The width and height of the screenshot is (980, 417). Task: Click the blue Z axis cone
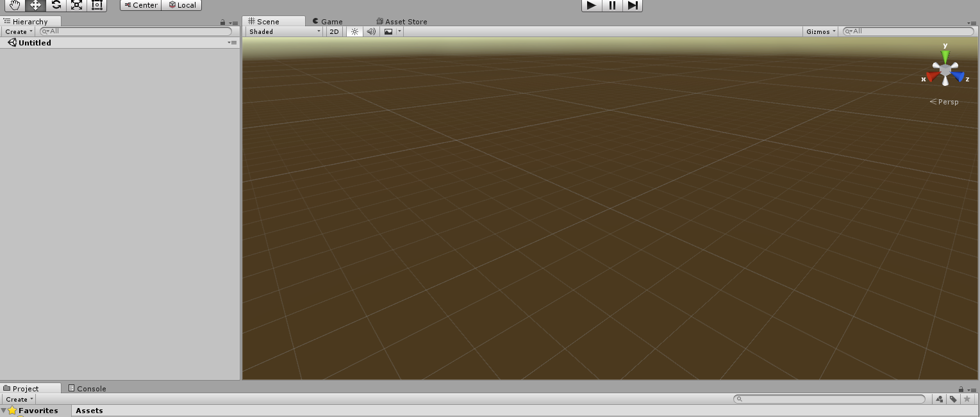[x=958, y=77]
